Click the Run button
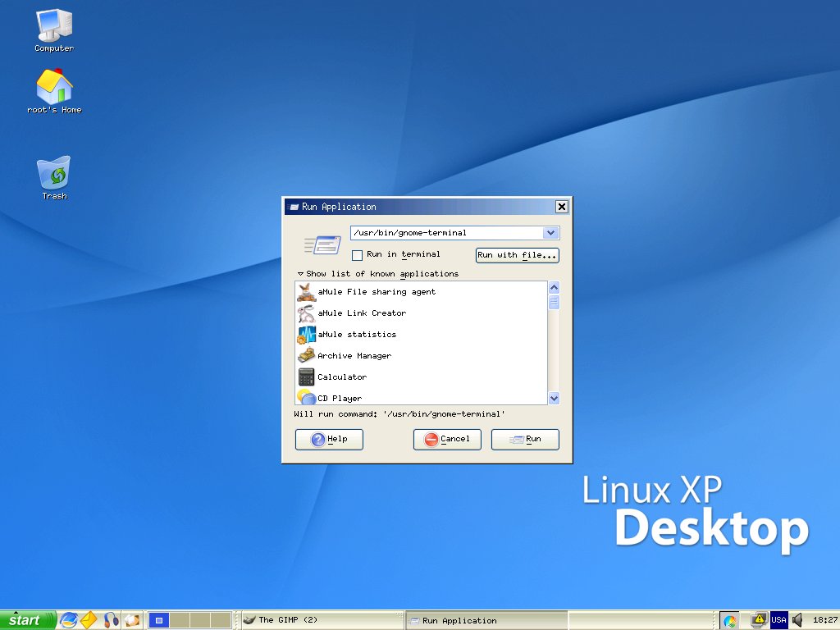This screenshot has height=630, width=840. click(x=525, y=440)
